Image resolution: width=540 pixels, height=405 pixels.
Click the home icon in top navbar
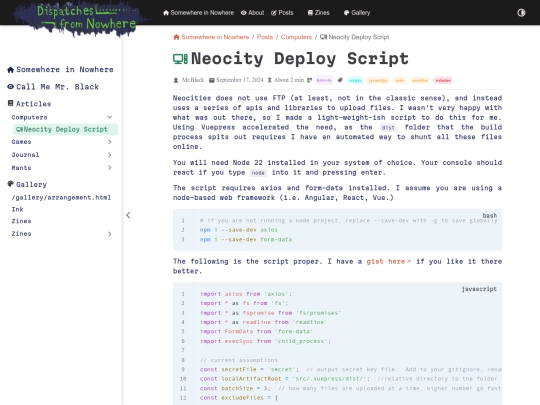click(166, 13)
